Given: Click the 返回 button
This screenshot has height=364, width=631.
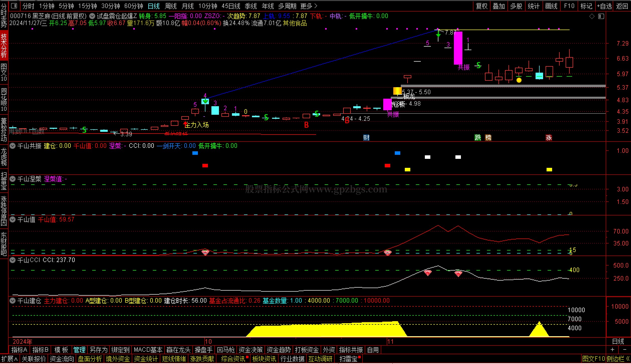Looking at the screenshot, I should pos(622,6).
